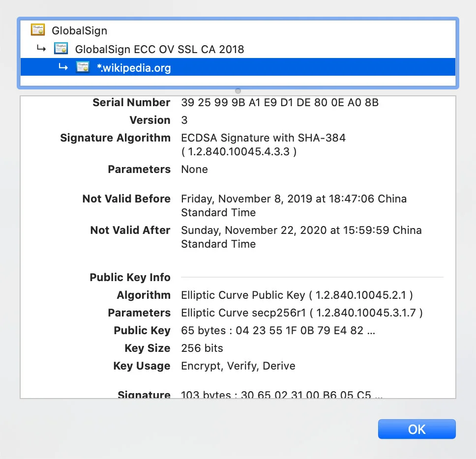The height and width of the screenshot is (459, 476).
Task: Click the Public Key Info heading
Action: tap(130, 277)
